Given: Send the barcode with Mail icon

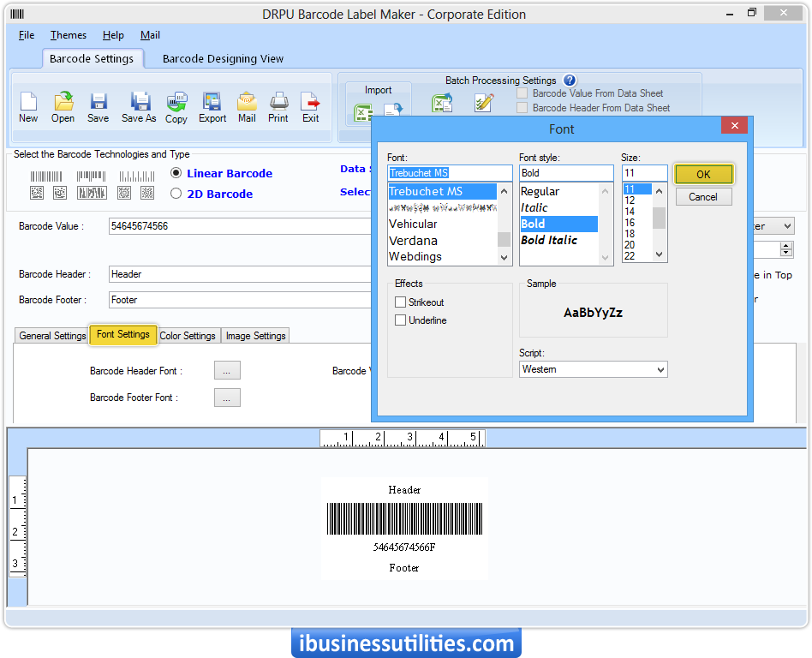Looking at the screenshot, I should (247, 102).
